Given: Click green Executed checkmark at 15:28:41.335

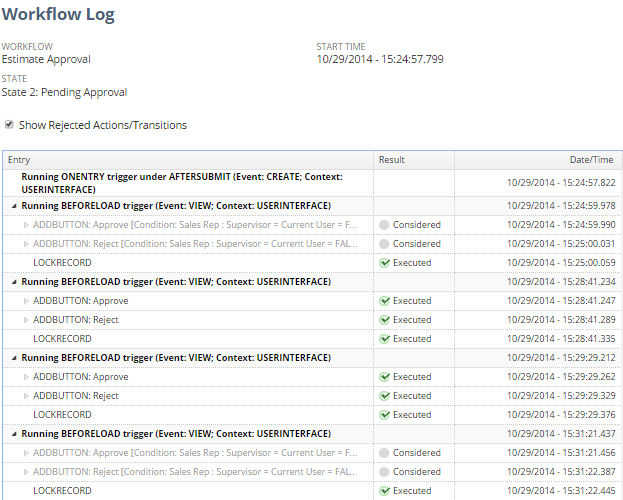Looking at the screenshot, I should coord(384,339).
